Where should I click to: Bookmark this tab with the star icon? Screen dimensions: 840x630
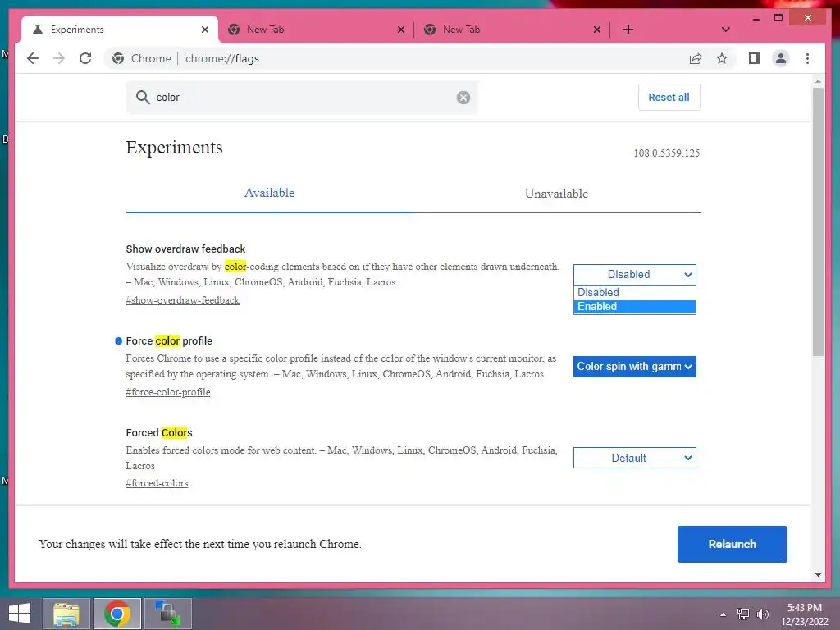tap(722, 58)
